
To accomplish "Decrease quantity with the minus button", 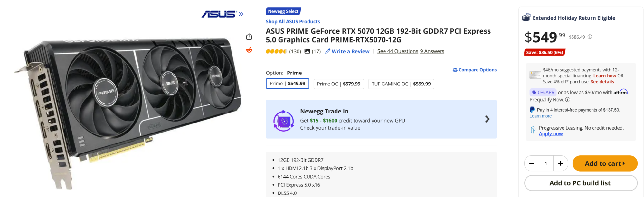I will click(532, 163).
